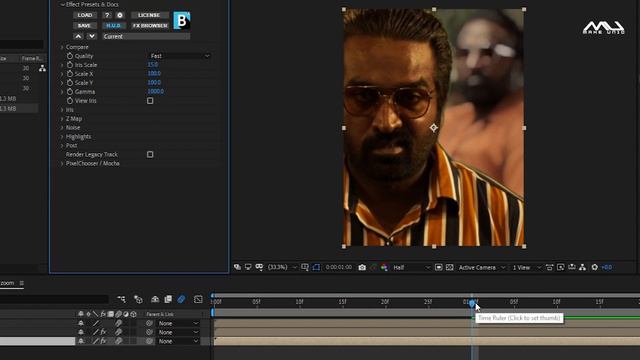Click the current time display 0:00:01:00
The width and height of the screenshot is (640, 360).
[x=339, y=267]
